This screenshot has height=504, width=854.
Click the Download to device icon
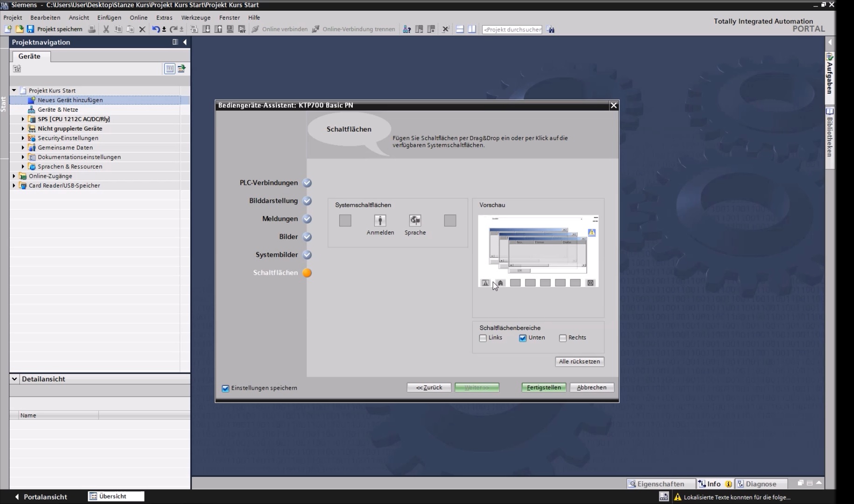pyautogui.click(x=206, y=29)
